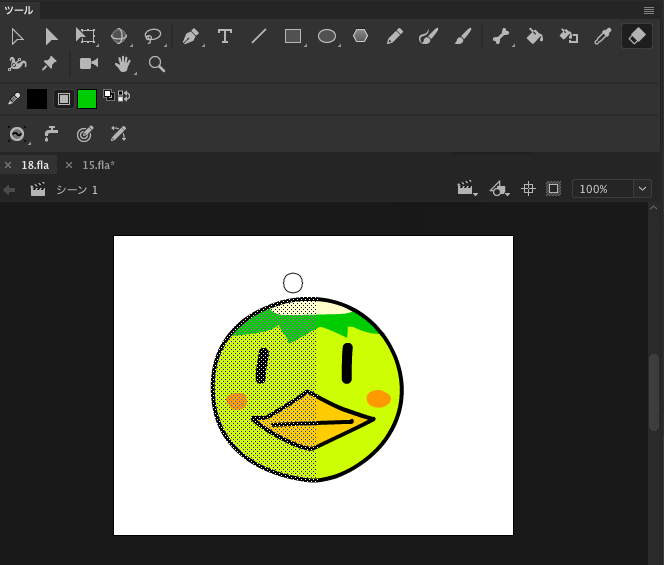Select the Asset Warp tool

pyautogui.click(x=17, y=64)
